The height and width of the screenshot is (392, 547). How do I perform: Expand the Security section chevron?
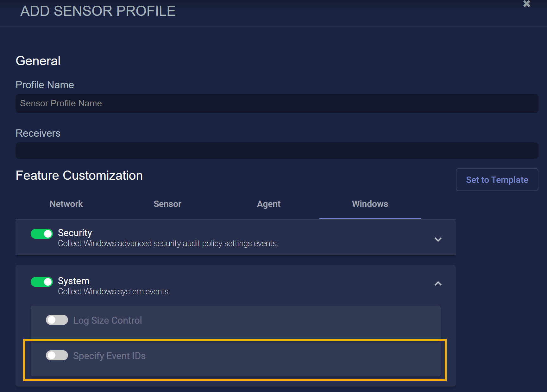(438, 240)
